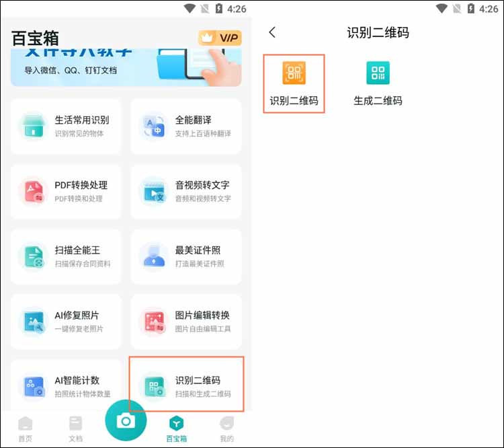Tap 一键修复老照片 subtitle
Viewport: 504px width, 448px height.
coord(79,328)
